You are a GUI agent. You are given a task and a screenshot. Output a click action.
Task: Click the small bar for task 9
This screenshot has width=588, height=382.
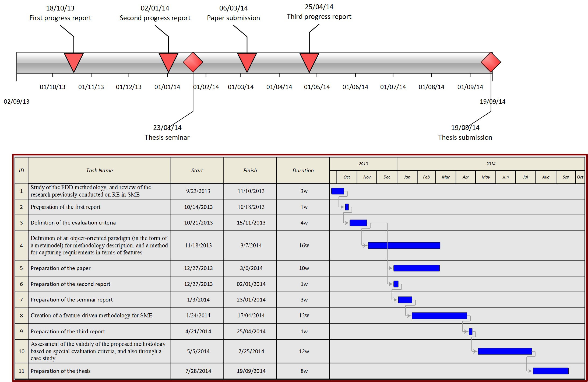(x=470, y=331)
